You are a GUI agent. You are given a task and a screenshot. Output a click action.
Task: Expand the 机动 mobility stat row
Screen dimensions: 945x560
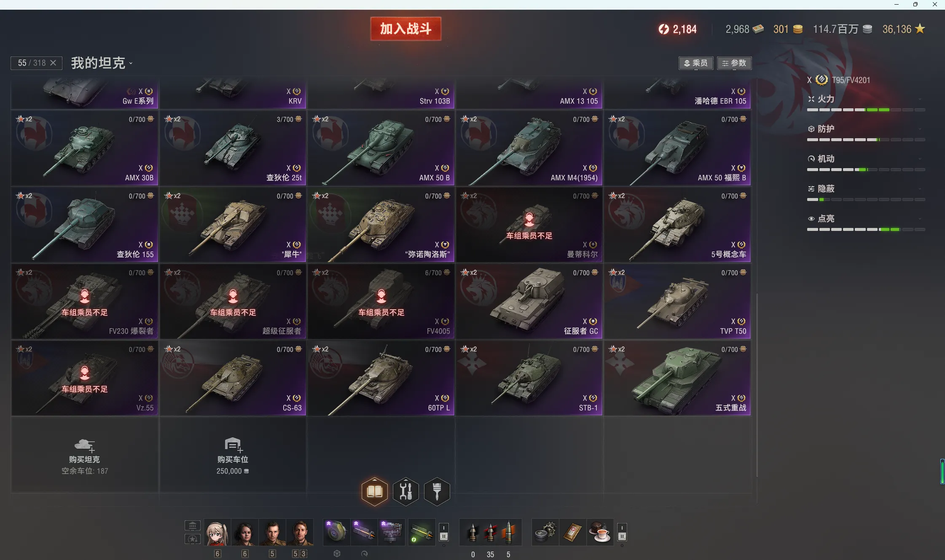coord(866,160)
